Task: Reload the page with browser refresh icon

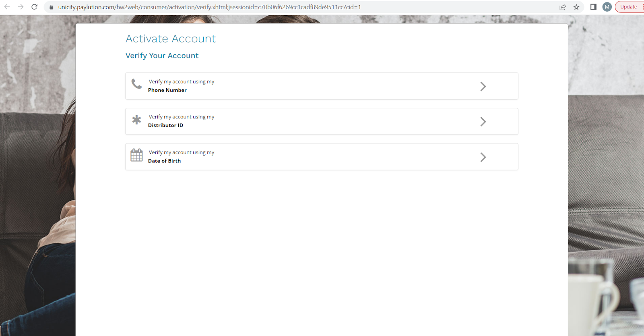Action: coord(35,7)
